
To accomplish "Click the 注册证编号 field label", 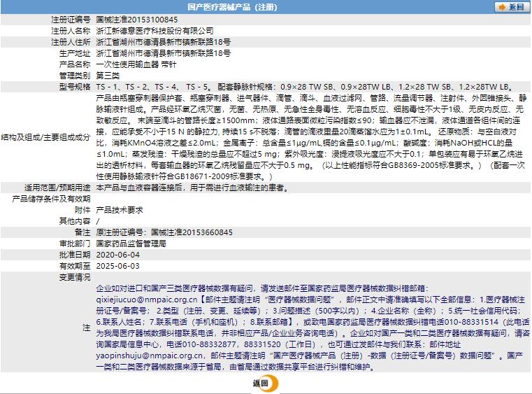I will (71, 20).
